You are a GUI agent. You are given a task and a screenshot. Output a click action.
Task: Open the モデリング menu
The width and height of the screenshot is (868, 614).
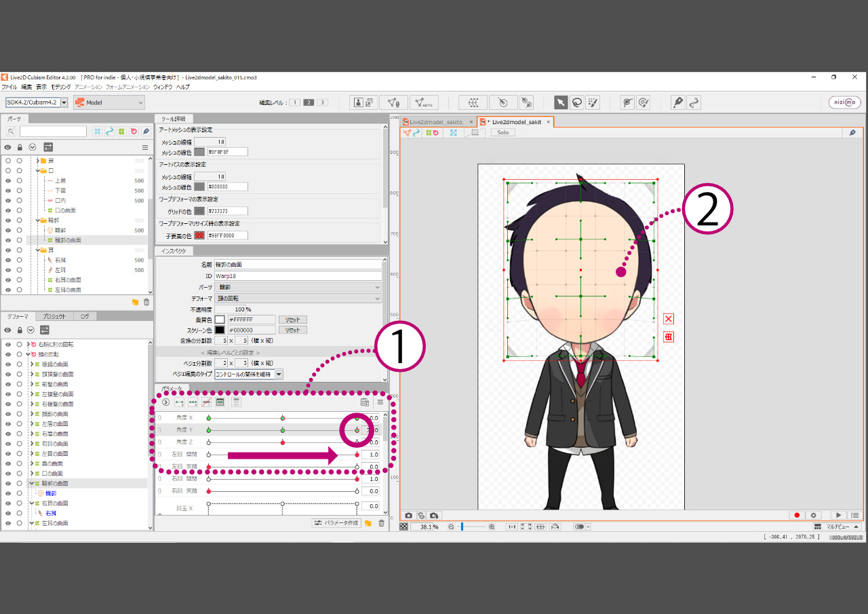61,88
